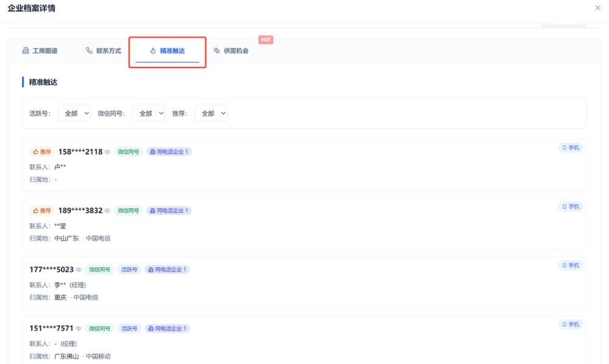The image size is (609, 364).
Task: Open the 推荐 filter dropdown
Action: pos(211,113)
